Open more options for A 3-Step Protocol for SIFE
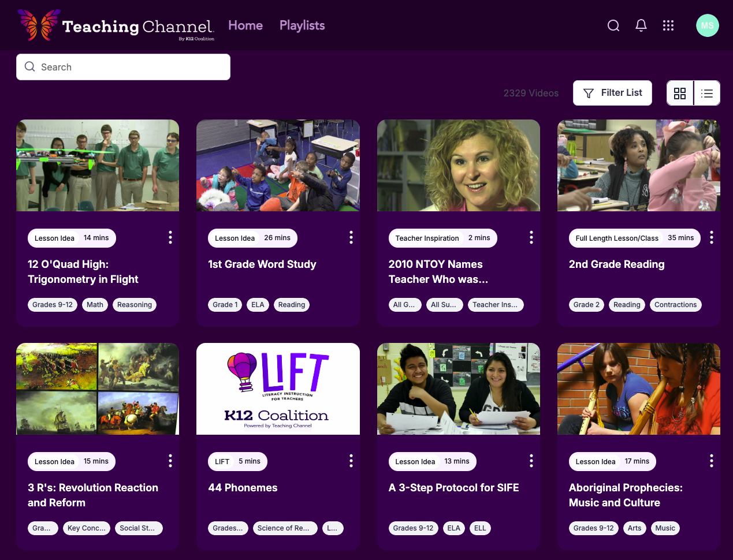 click(531, 461)
